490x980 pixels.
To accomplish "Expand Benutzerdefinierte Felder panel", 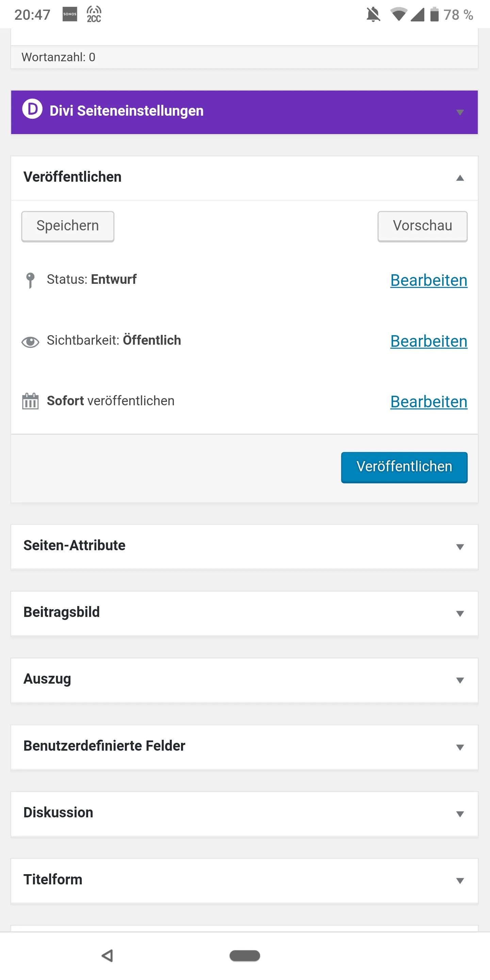I will (244, 747).
